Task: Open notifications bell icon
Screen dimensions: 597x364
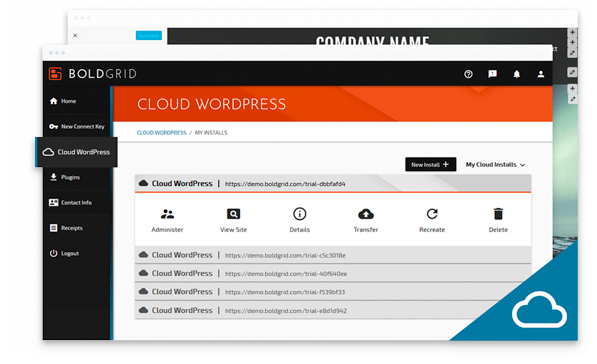Action: point(517,74)
